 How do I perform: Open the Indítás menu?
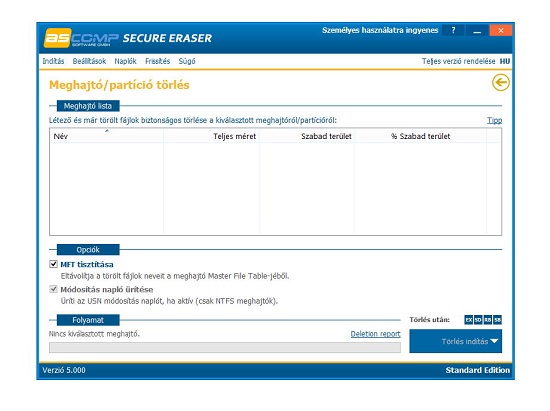53,61
